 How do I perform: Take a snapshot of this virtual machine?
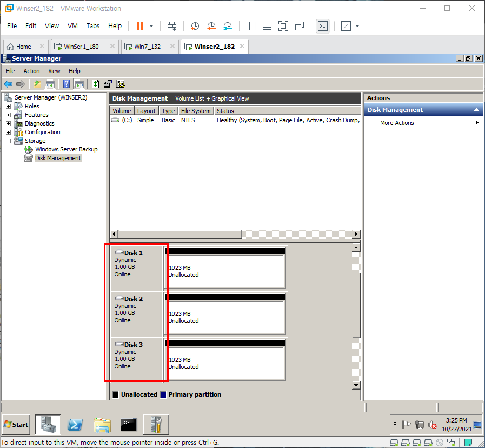(x=195, y=26)
